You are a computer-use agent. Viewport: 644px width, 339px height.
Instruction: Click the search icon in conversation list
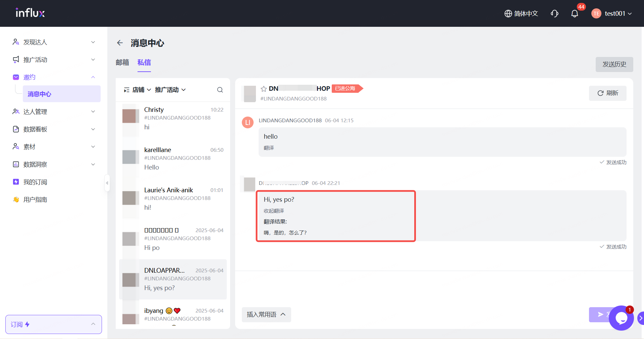(220, 90)
